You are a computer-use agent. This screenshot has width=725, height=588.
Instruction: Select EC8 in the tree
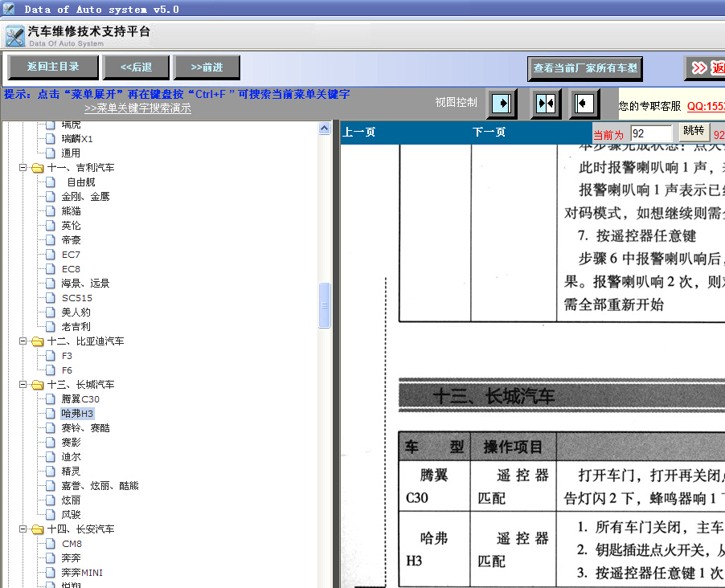(72, 269)
